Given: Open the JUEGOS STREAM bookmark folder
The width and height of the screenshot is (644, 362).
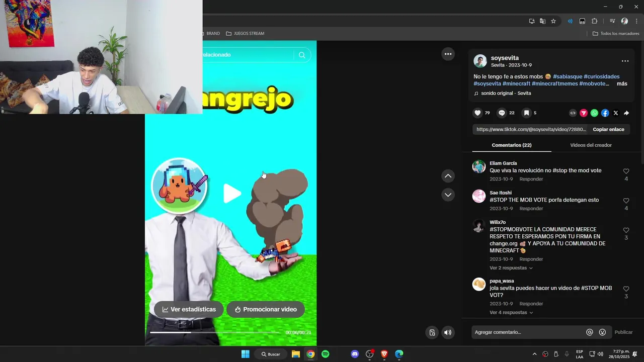Looking at the screenshot, I should tap(245, 34).
